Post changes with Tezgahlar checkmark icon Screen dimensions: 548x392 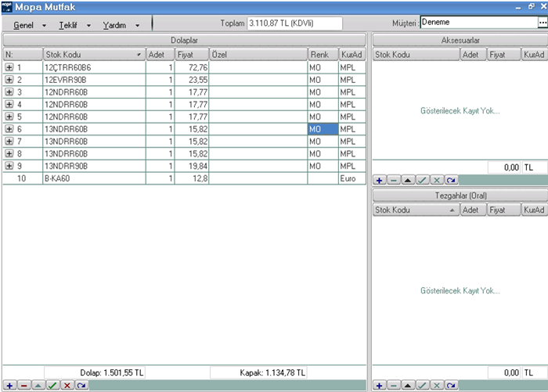click(422, 386)
